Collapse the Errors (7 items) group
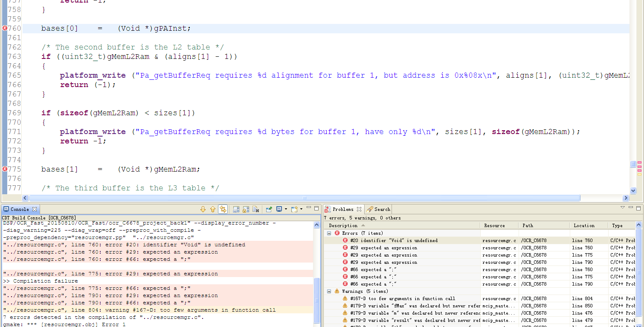Image resolution: width=644 pixels, height=327 pixels. [x=330, y=233]
